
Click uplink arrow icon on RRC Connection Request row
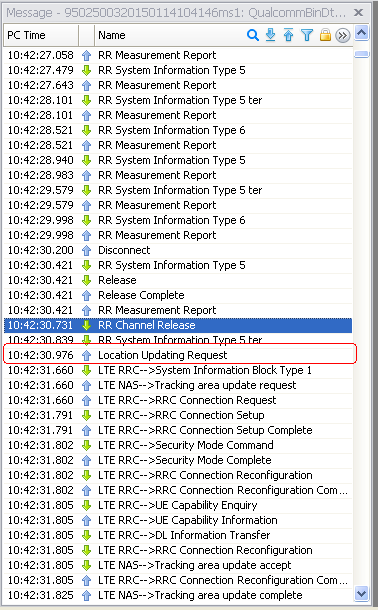click(x=86, y=400)
